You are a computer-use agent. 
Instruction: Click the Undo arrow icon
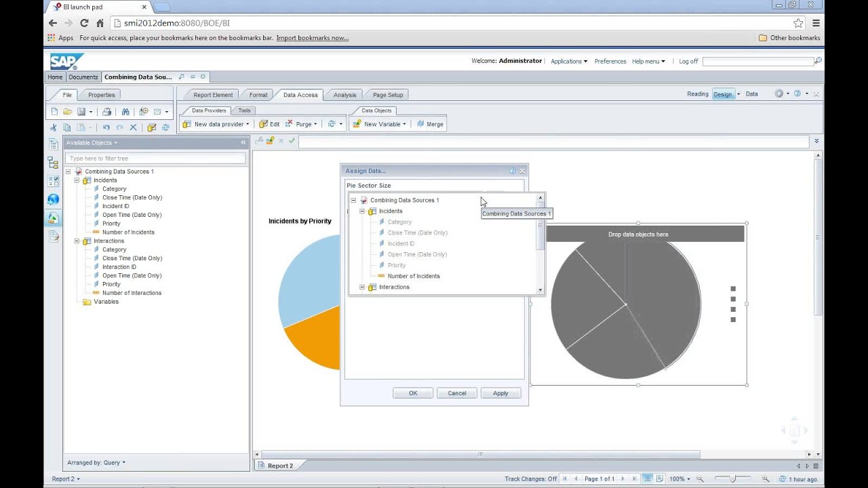[x=106, y=127]
